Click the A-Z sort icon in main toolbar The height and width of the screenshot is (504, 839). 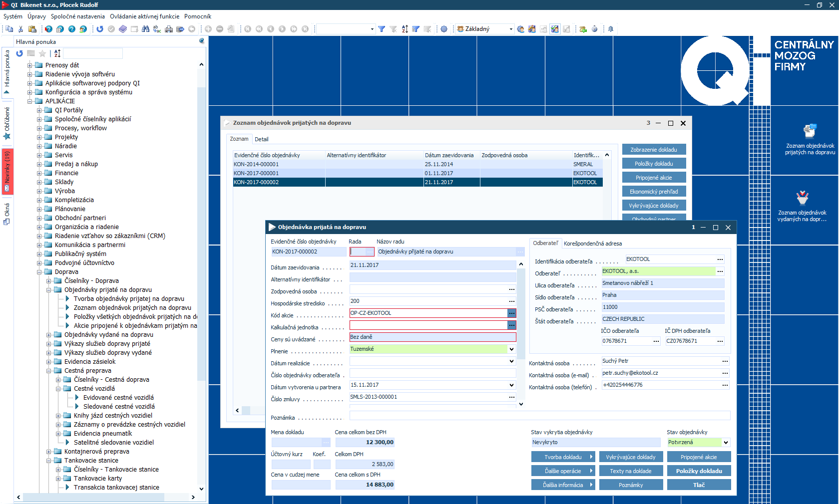point(405,29)
